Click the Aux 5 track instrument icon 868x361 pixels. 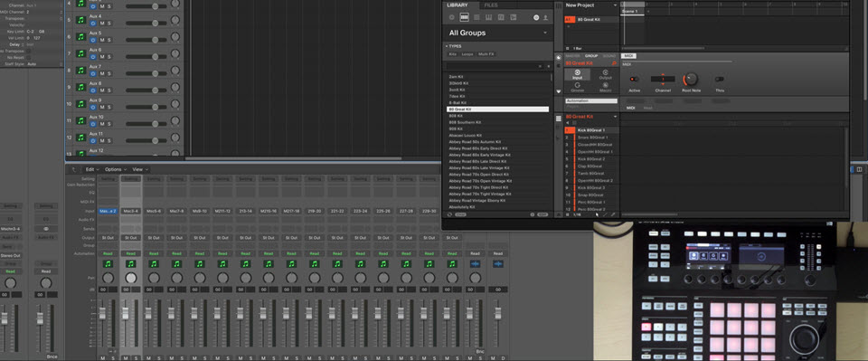[80, 36]
